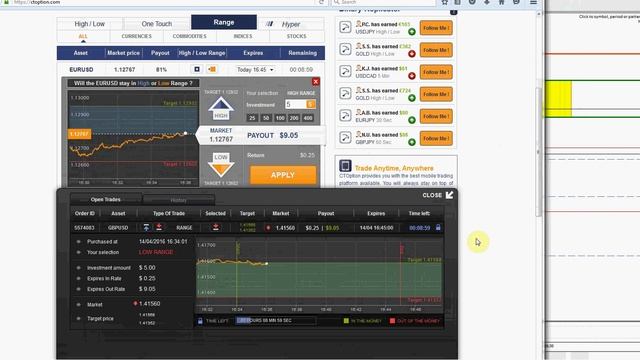The height and width of the screenshot is (360, 640).
Task: Set investment to 400 preset
Action: (308, 118)
